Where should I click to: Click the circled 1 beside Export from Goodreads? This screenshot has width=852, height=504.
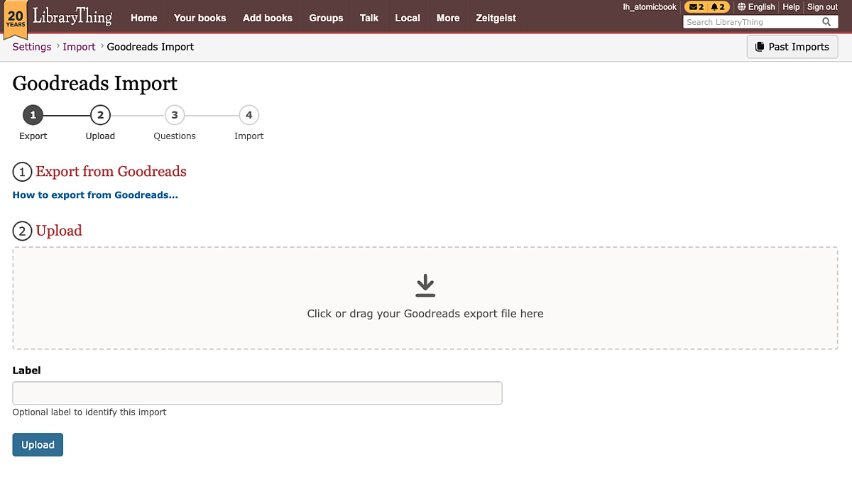pos(21,172)
